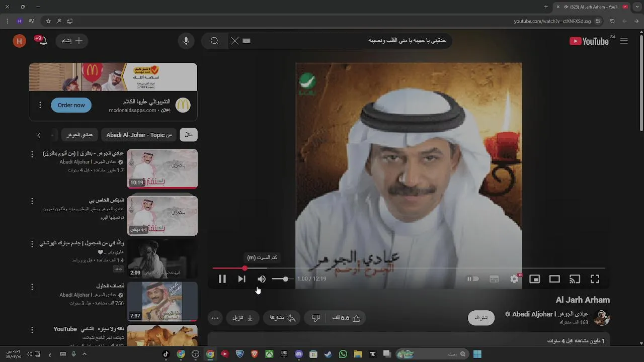Go to YouTube home via logo
Viewport: 644px width, 362px height.
pos(590,41)
